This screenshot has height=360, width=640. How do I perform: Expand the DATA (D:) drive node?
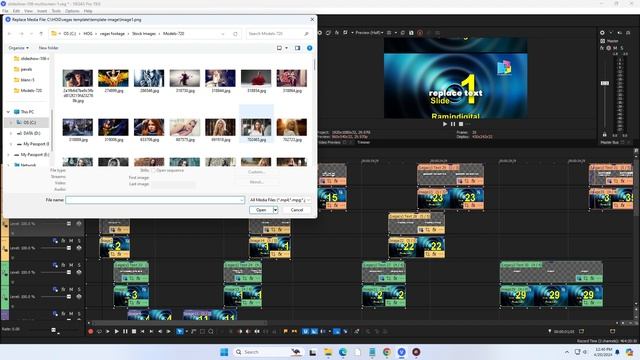(11, 133)
